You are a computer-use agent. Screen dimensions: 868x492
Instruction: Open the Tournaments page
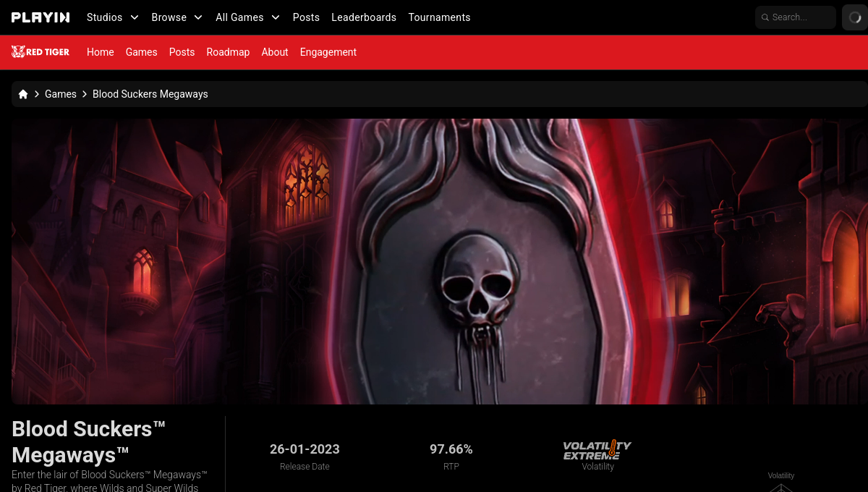point(439,17)
